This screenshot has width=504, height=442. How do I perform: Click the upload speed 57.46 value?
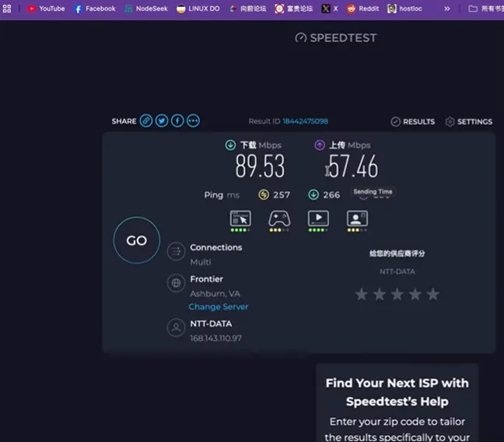click(x=353, y=166)
